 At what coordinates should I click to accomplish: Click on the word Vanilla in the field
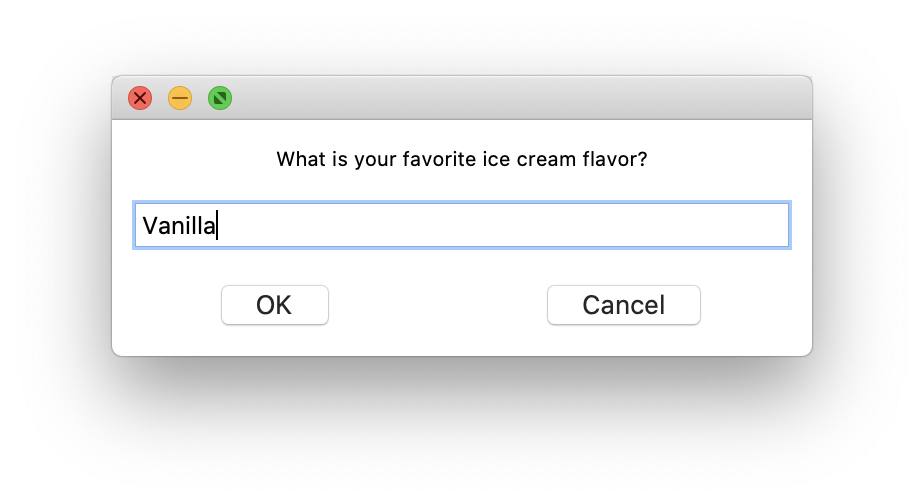tap(178, 226)
